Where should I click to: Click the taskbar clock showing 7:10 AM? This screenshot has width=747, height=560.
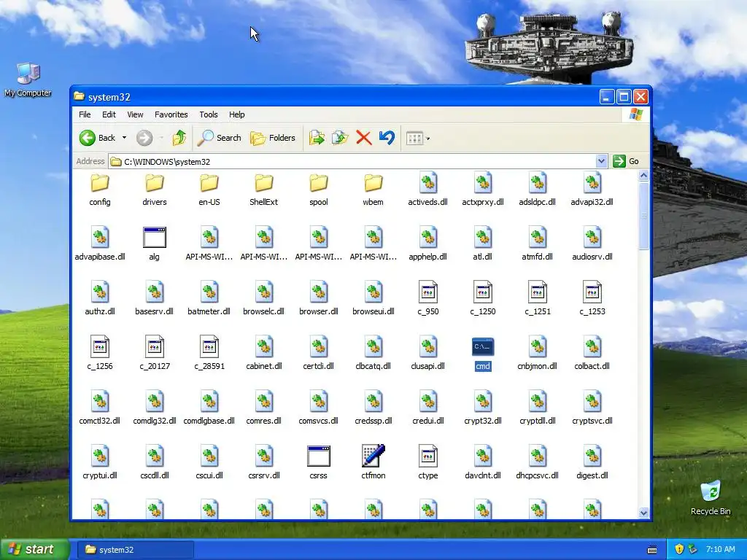pos(720,549)
